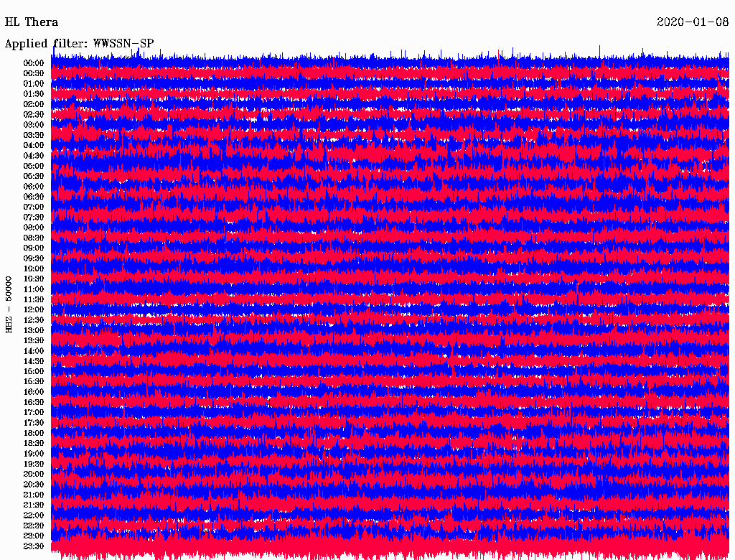Image resolution: width=735 pixels, height=560 pixels.
Task: Select the 07:00 time label
Action: 33,207
